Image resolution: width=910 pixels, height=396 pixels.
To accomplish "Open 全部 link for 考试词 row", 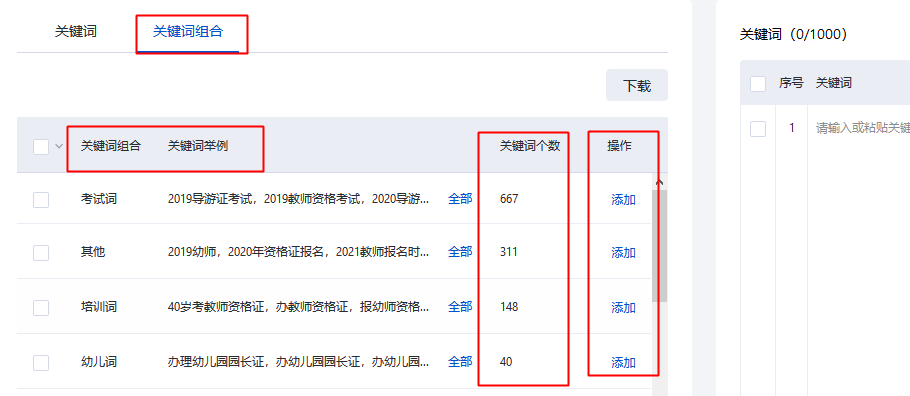I will [460, 199].
